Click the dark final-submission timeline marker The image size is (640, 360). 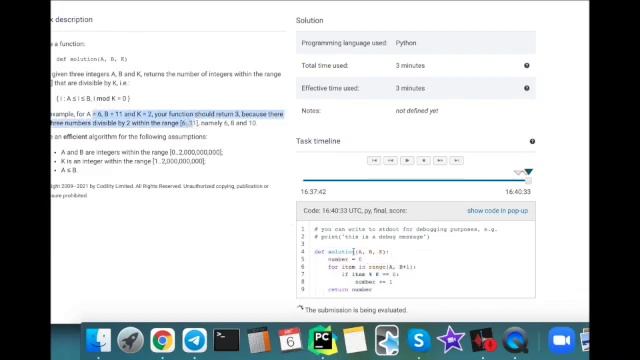click(529, 172)
